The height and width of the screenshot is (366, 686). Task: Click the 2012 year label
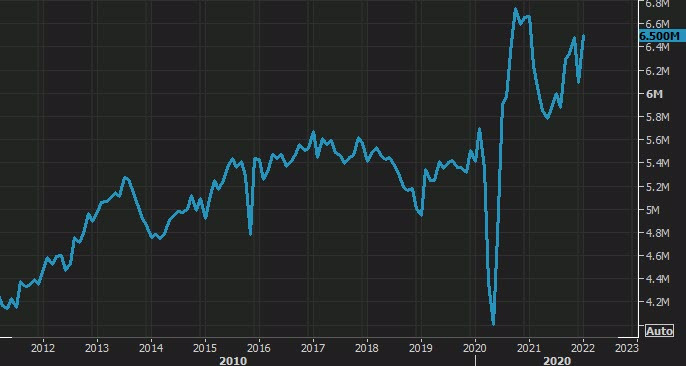point(43,349)
